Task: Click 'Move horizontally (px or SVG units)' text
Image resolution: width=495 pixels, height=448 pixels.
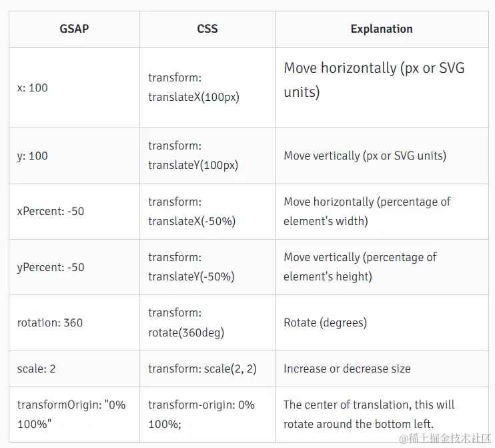Action: coord(374,80)
